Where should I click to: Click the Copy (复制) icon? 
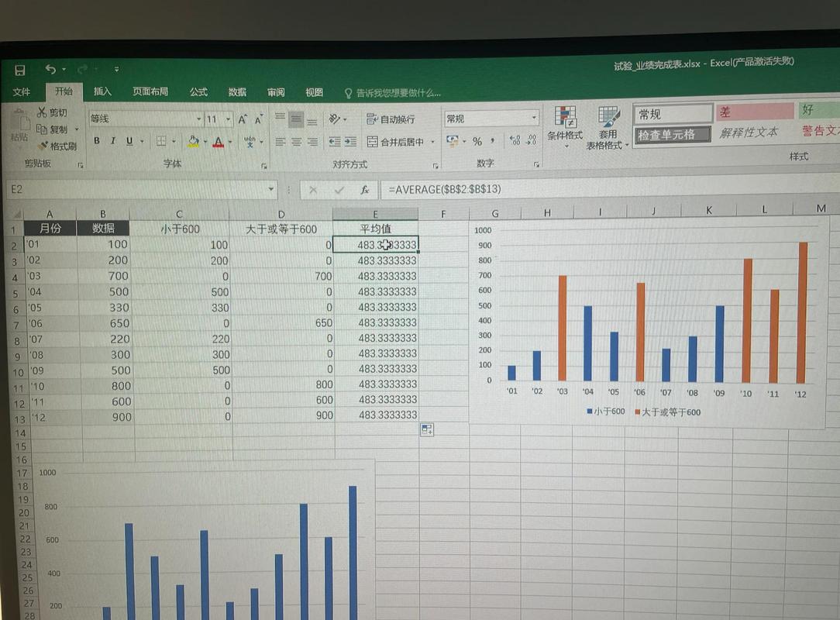coord(42,129)
